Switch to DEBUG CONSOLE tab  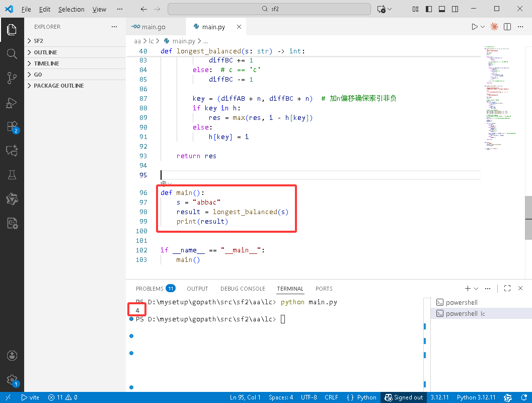point(243,288)
